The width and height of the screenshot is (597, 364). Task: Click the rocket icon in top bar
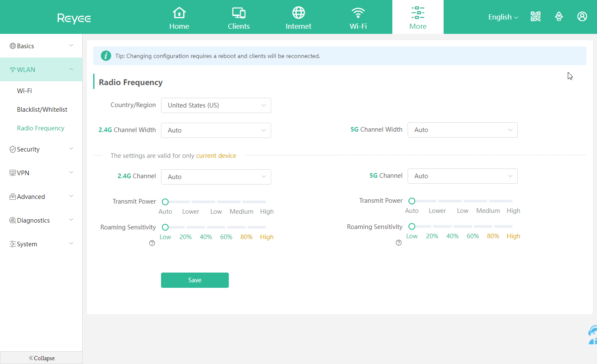tap(559, 17)
